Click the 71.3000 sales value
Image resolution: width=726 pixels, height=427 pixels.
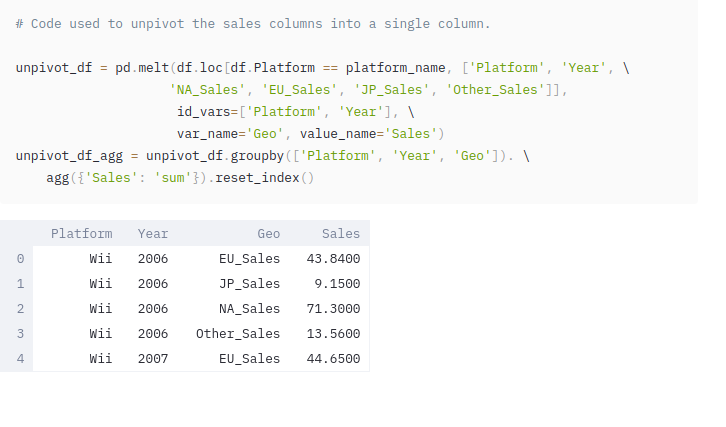[x=333, y=309]
